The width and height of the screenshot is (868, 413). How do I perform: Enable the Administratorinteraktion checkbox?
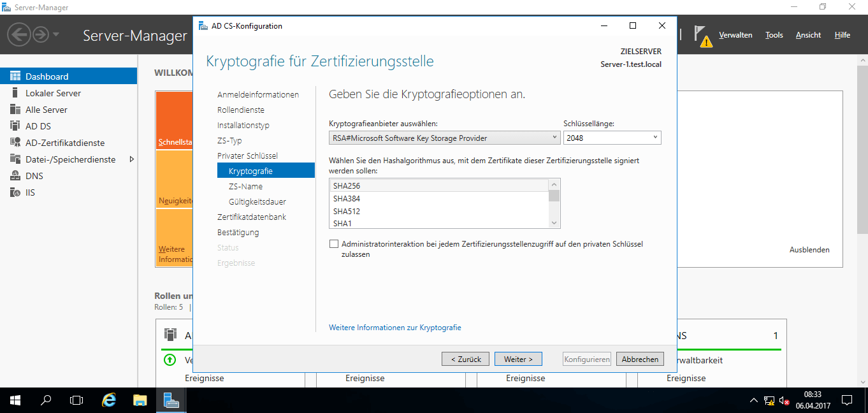point(333,244)
